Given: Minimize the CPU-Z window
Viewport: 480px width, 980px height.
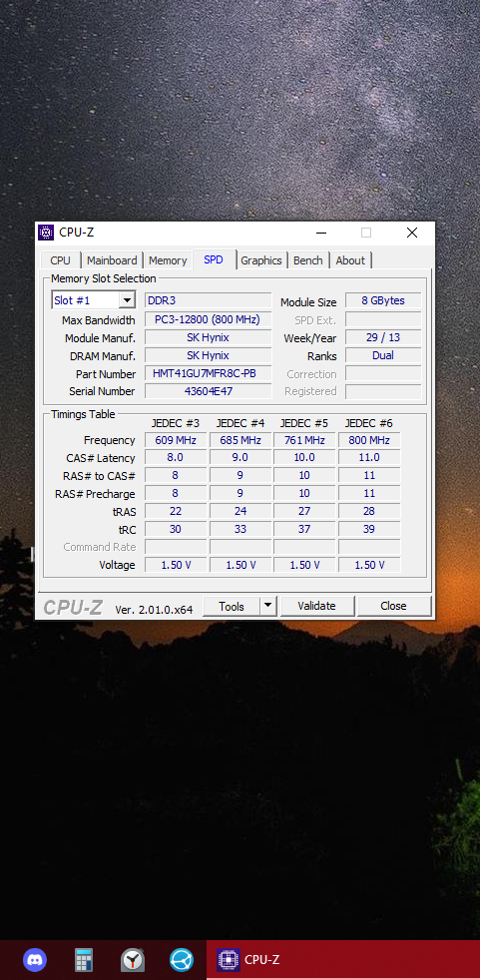Looking at the screenshot, I should click(321, 233).
